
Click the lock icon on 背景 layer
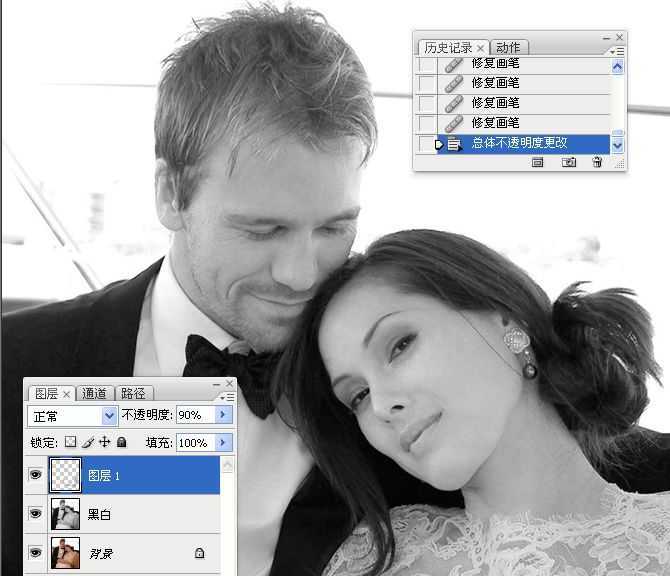[199, 553]
